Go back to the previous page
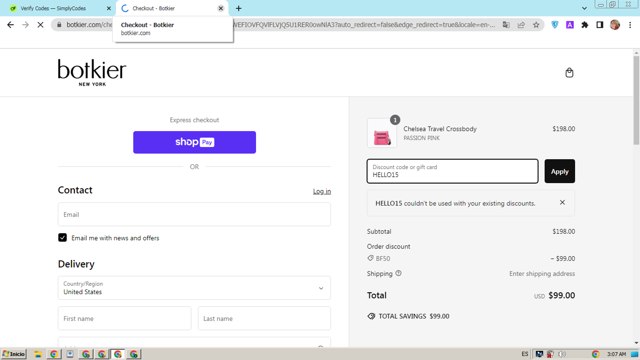 coord(11,25)
